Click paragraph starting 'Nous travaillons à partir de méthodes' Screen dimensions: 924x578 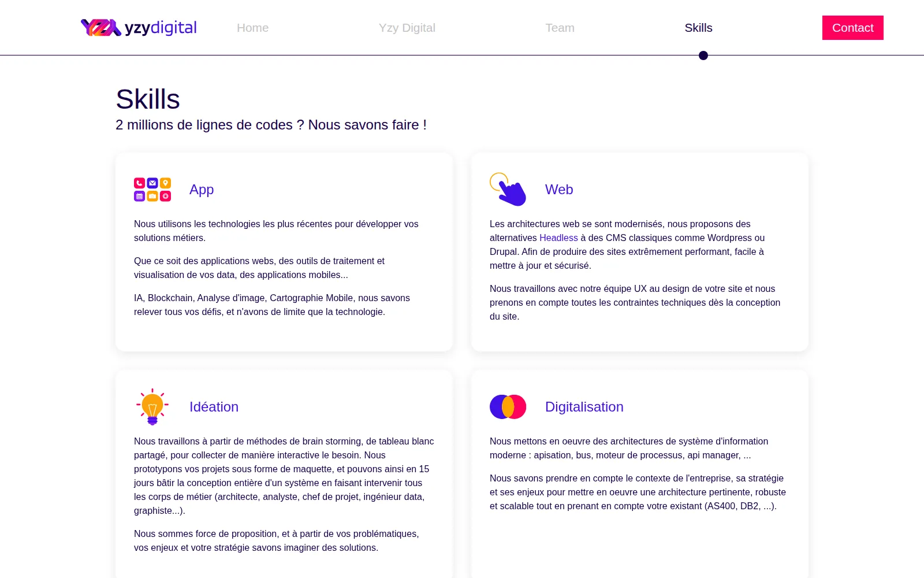pos(284,476)
